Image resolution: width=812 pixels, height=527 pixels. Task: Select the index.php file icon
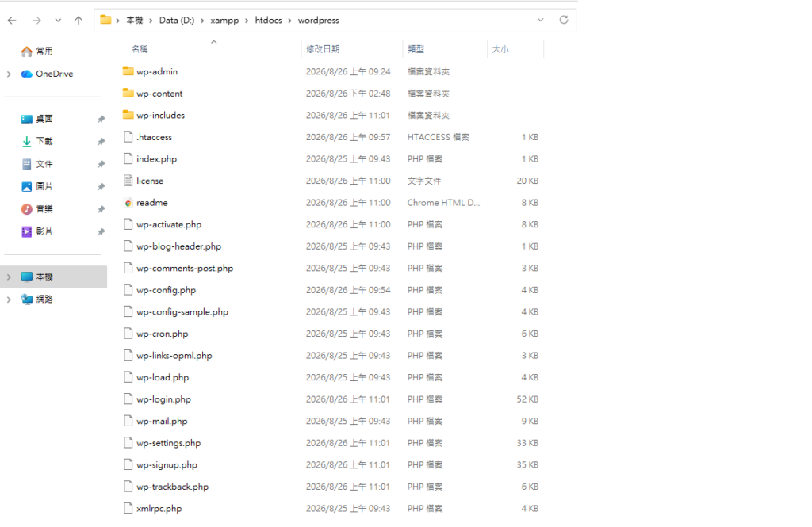tap(128, 158)
